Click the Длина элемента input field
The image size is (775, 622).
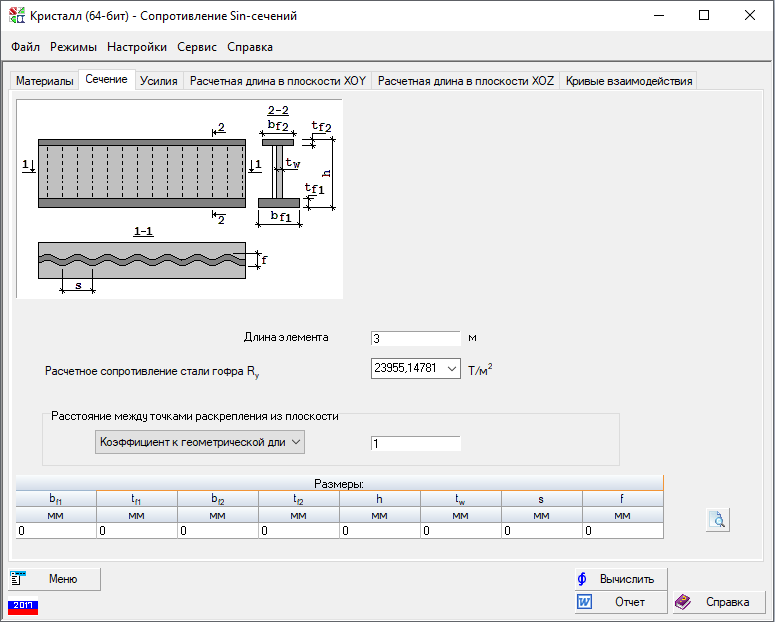414,339
